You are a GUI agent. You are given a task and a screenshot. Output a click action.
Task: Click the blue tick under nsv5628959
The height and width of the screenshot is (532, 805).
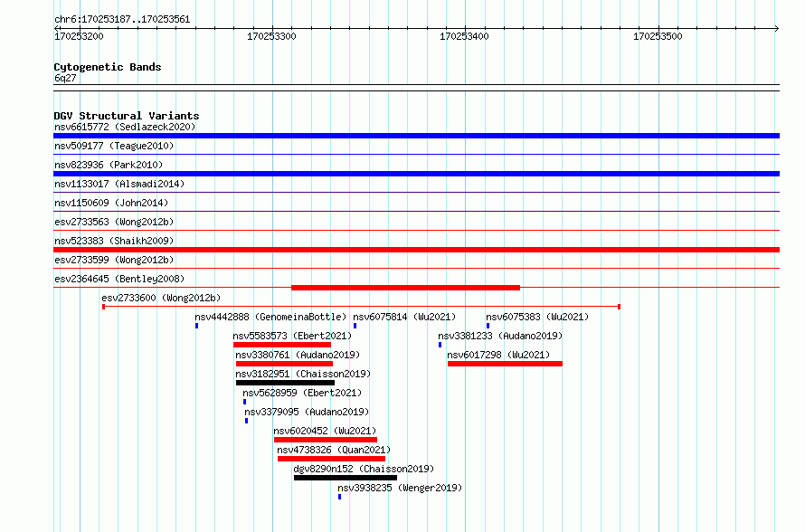pos(244,402)
